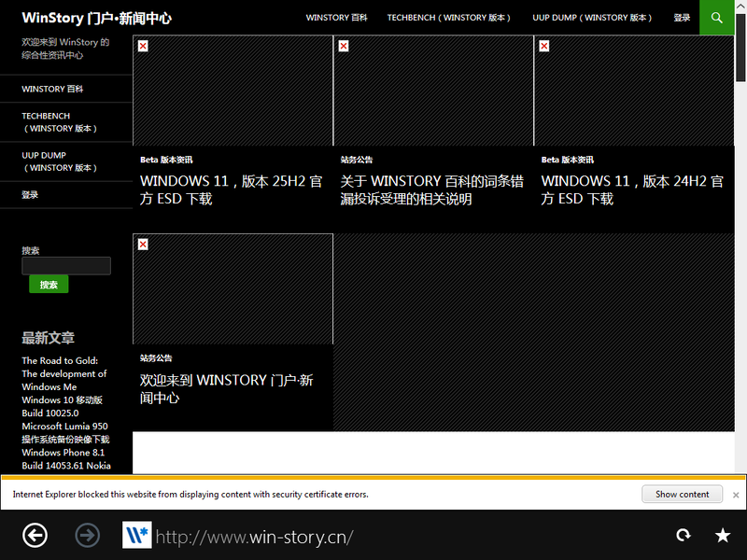Viewport: 747px width, 560px height.
Task: Click broken image icon above 25H2 article
Action: tap(143, 46)
